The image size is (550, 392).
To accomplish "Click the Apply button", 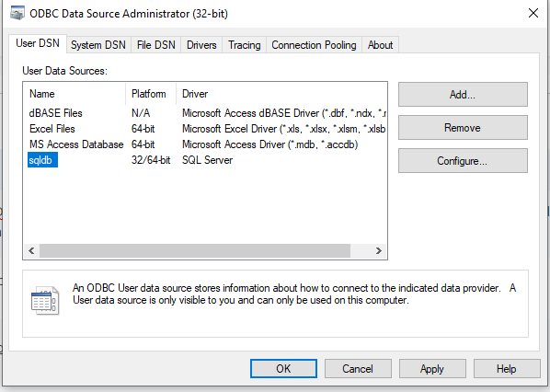I will (x=432, y=368).
